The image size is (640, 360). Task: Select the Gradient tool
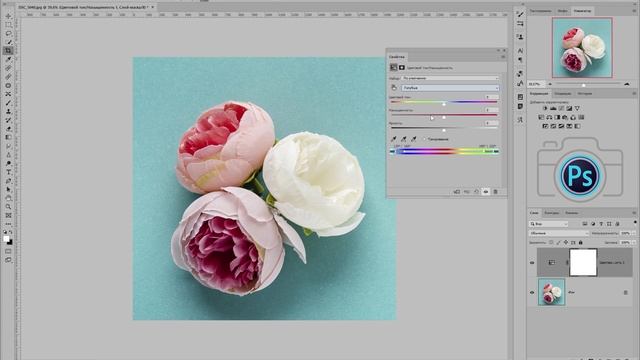point(8,137)
